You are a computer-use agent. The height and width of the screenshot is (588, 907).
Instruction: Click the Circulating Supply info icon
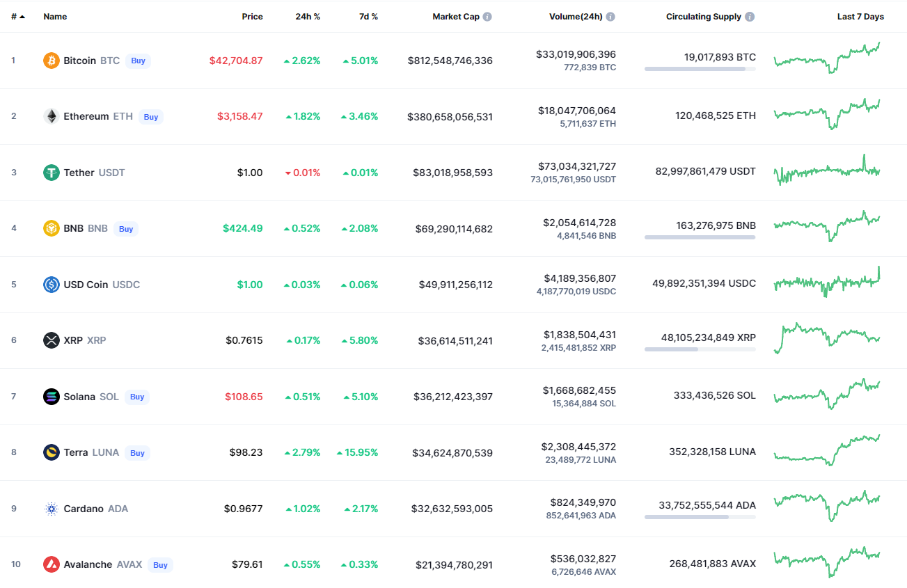750,17
